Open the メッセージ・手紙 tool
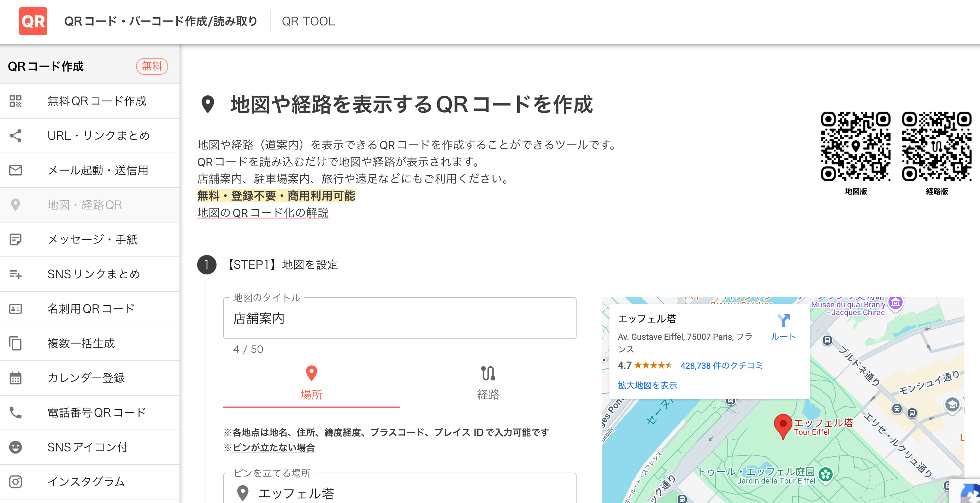The image size is (980, 503). point(93,240)
